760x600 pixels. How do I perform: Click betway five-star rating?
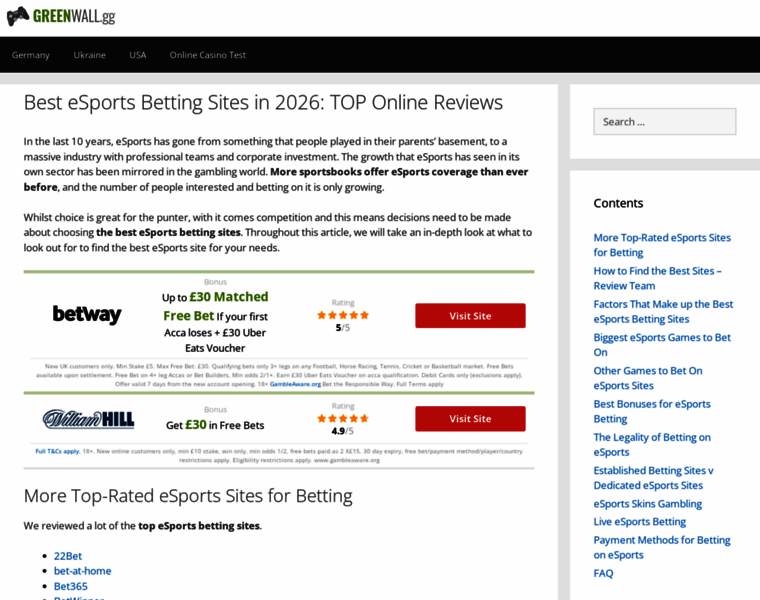343,315
